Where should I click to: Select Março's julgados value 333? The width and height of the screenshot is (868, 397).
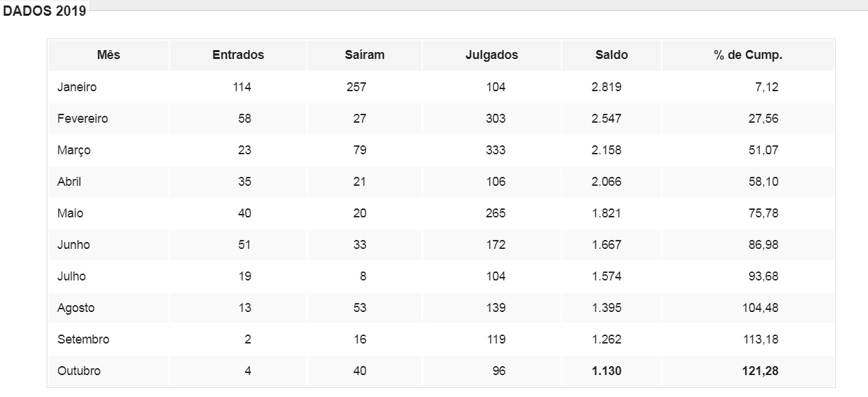495,150
